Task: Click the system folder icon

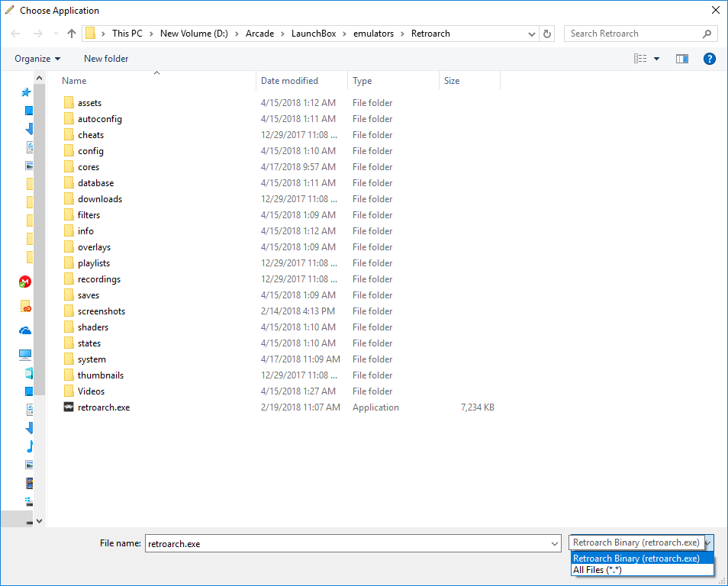Action: (x=69, y=359)
